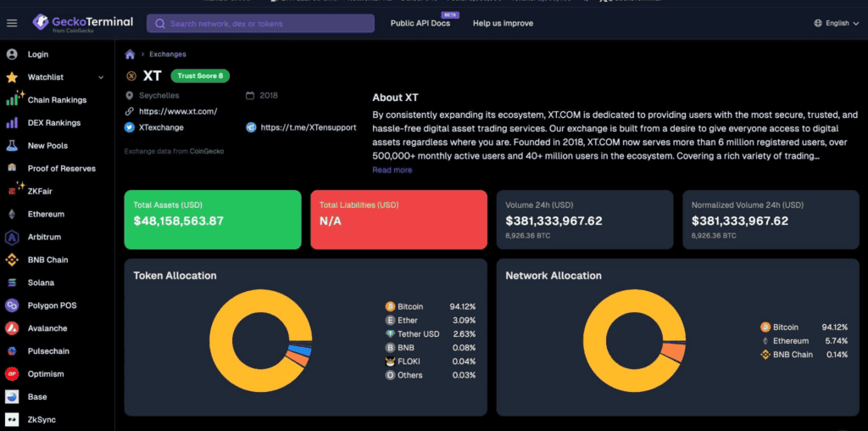Click Ether in the Token Allocation legend
This screenshot has width=868, height=431.
point(408,320)
